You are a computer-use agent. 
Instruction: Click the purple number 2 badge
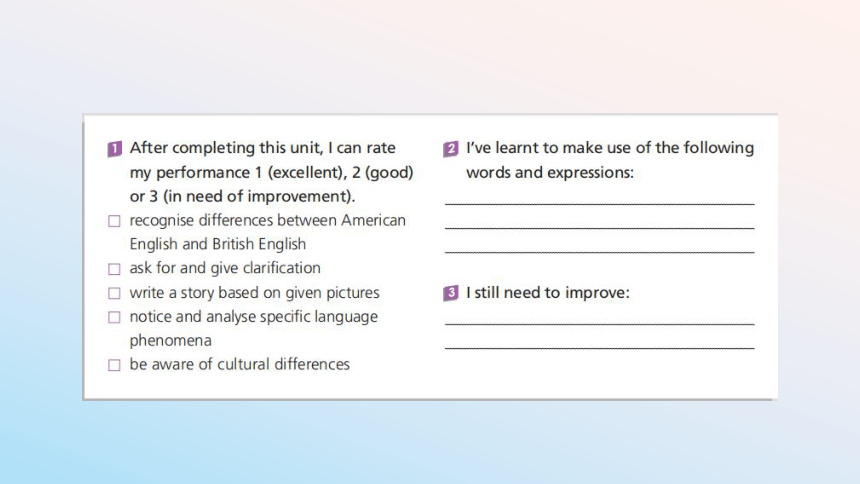point(450,149)
